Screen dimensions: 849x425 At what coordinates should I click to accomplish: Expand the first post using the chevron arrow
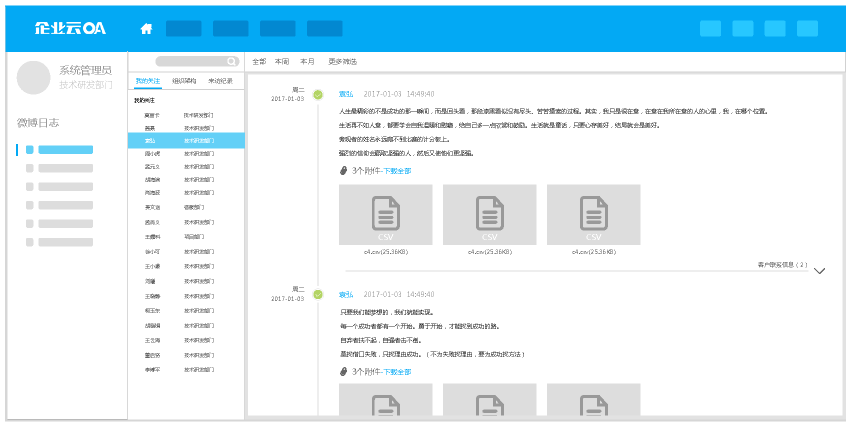click(x=819, y=271)
